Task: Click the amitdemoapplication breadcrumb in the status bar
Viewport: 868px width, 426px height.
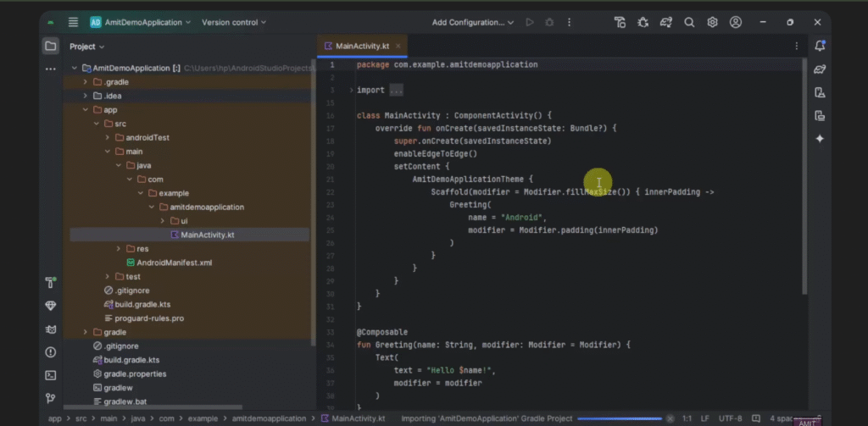Action: 269,419
